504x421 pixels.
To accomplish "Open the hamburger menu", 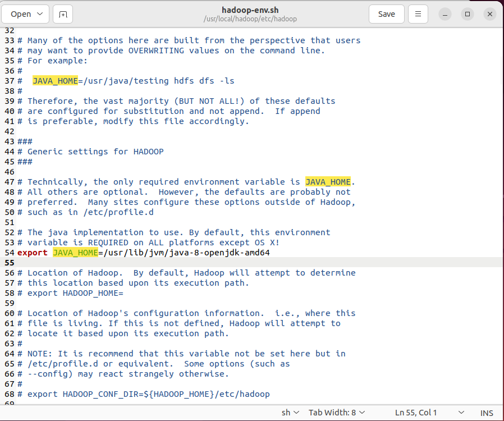I will 418,14.
